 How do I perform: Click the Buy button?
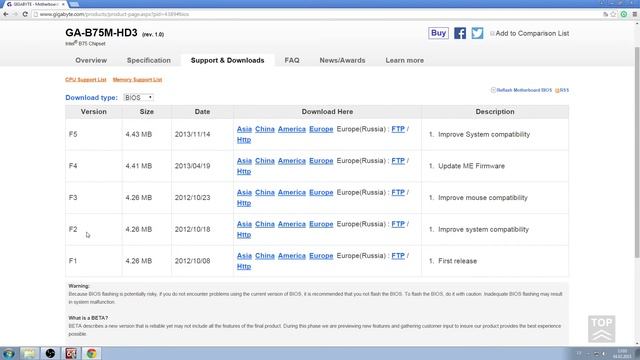click(x=438, y=33)
